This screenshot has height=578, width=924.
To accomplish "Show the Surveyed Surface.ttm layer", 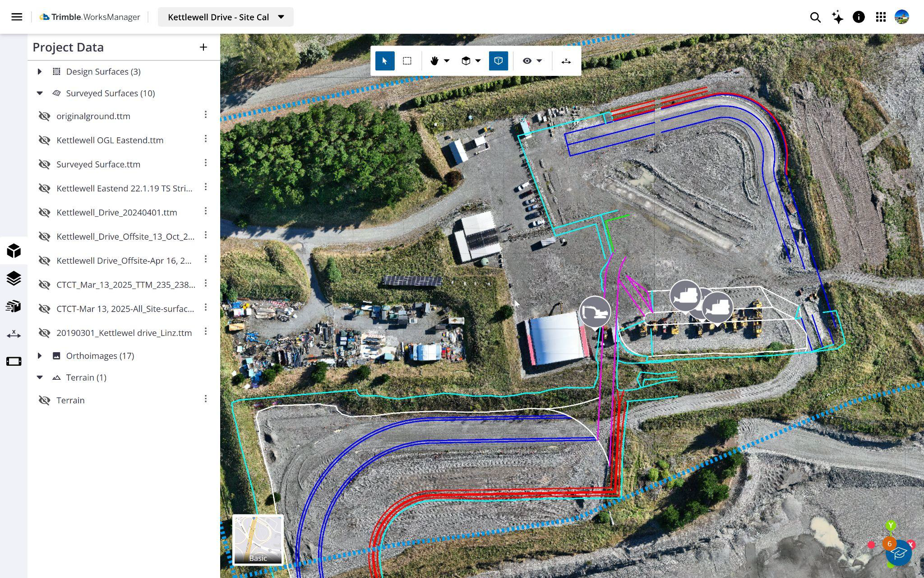I will [x=45, y=164].
